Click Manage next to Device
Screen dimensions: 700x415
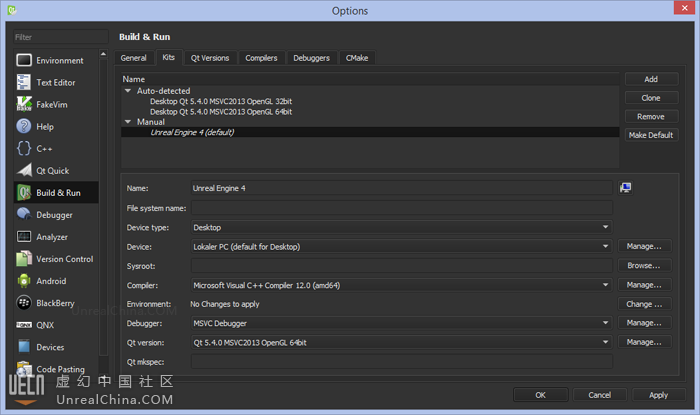click(x=645, y=246)
